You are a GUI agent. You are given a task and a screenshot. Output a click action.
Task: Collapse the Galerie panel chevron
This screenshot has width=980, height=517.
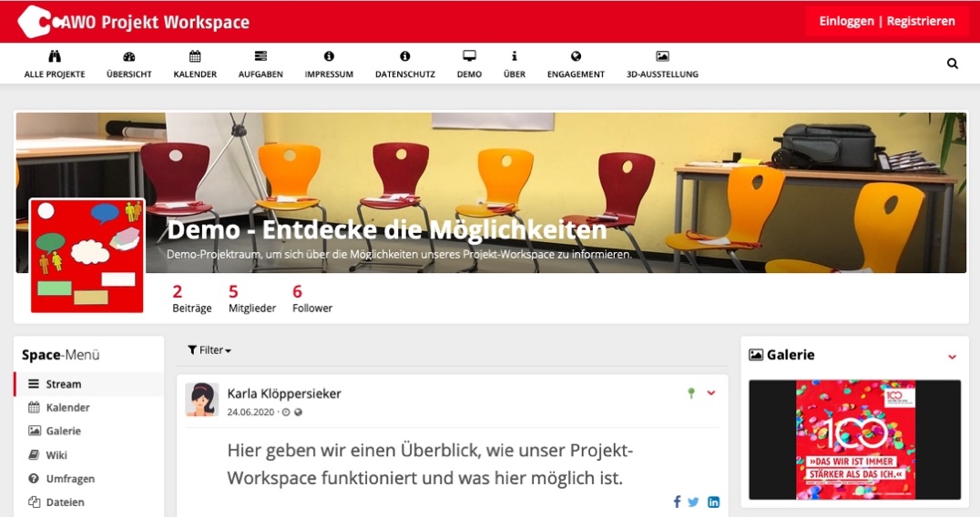click(952, 357)
